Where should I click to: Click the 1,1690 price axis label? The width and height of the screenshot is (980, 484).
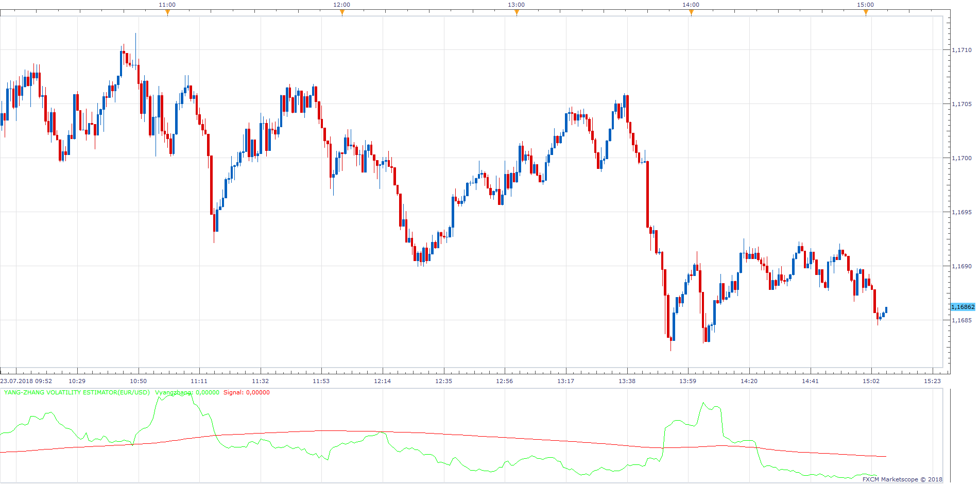click(x=961, y=266)
